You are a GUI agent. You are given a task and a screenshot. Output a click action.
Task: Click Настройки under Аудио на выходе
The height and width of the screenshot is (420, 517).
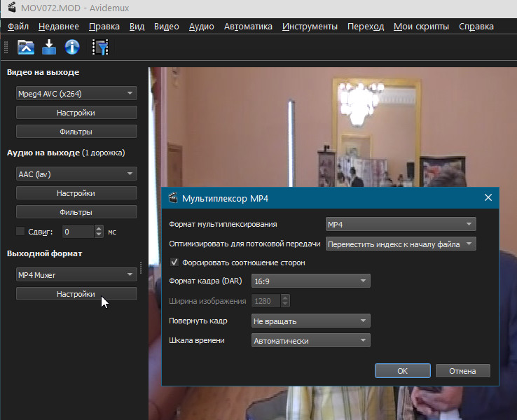click(76, 193)
